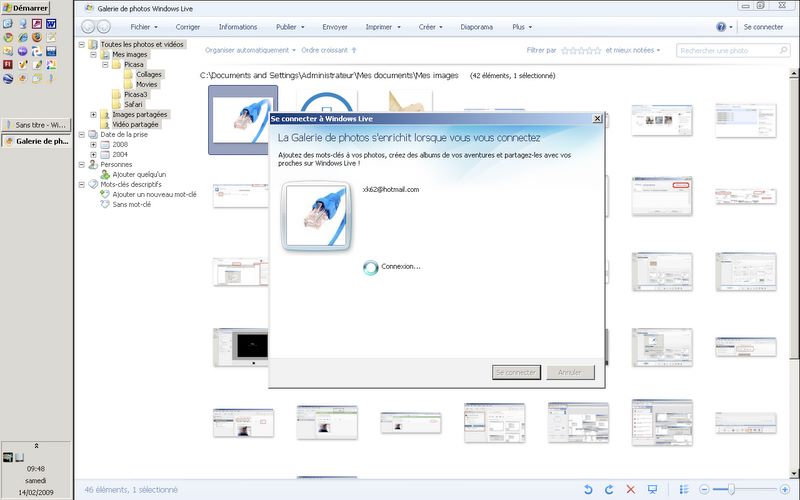
Task: Click the account picture in sign-in dialog
Action: click(x=316, y=216)
